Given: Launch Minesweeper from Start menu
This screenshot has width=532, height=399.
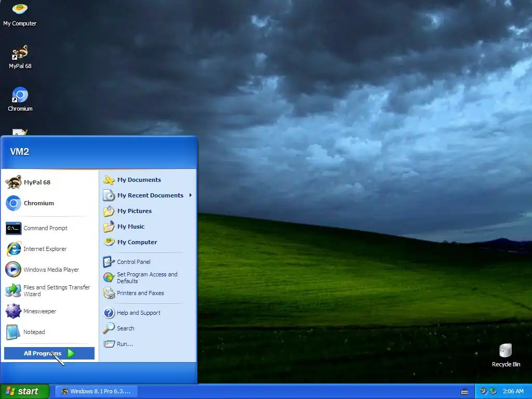Looking at the screenshot, I should [x=49, y=311].
